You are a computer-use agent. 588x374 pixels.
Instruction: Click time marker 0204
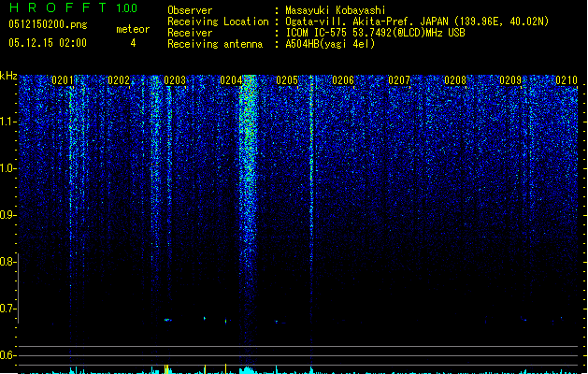coord(231,80)
